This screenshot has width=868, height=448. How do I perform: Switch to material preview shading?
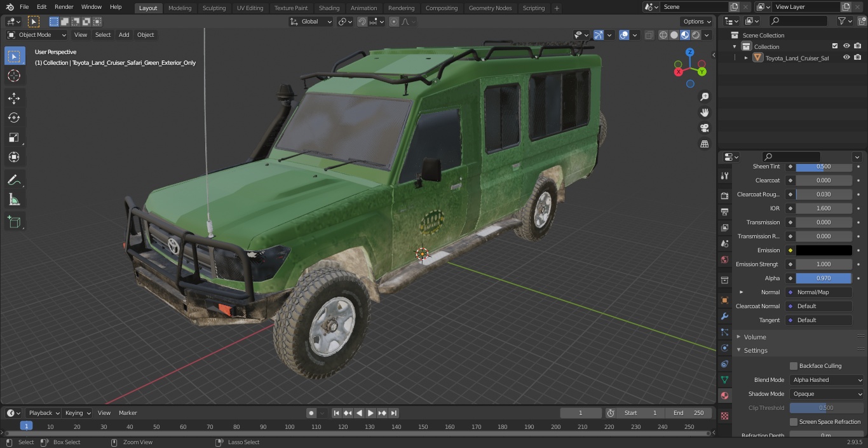coord(685,35)
